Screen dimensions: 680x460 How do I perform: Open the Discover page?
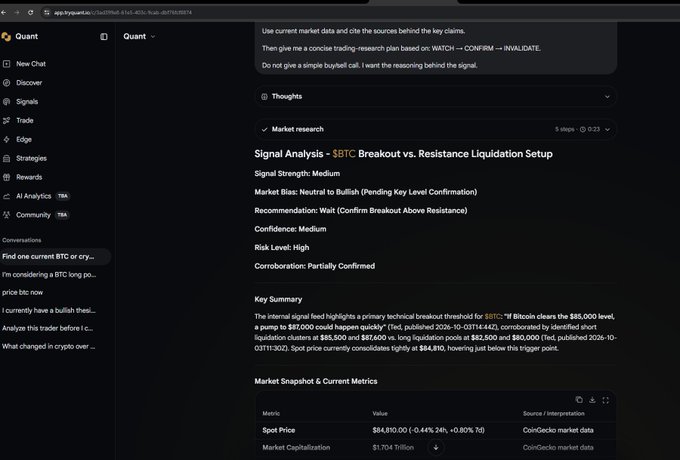pyautogui.click(x=29, y=83)
